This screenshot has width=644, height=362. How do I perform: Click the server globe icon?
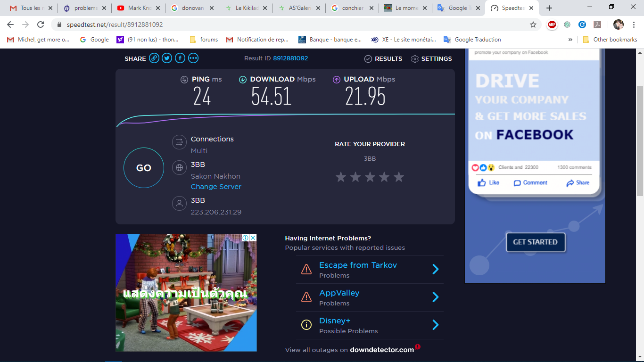179,167
